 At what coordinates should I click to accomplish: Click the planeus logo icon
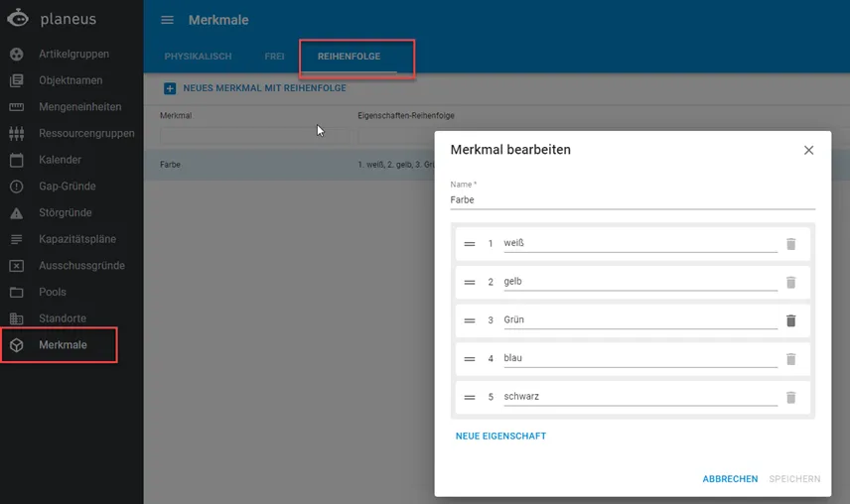pyautogui.click(x=18, y=18)
